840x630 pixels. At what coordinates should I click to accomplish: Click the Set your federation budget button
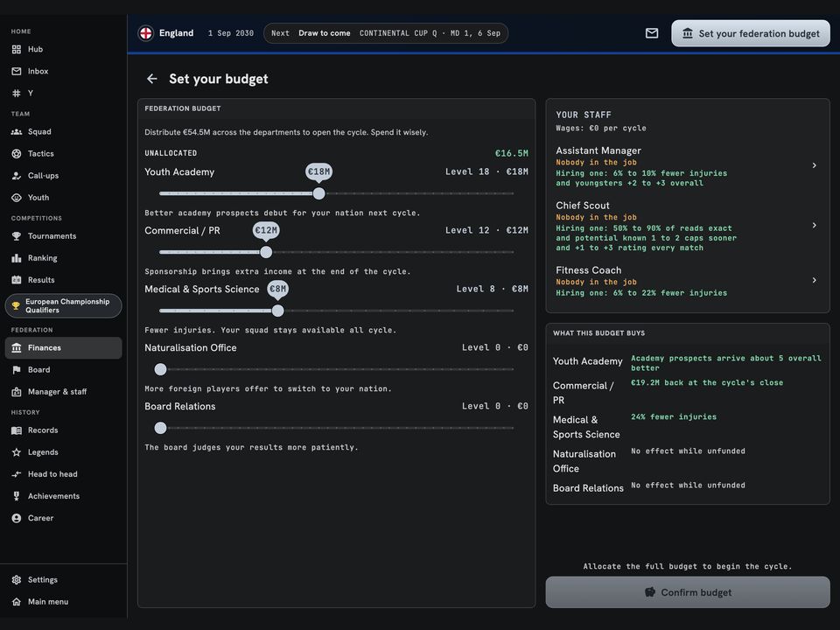pyautogui.click(x=751, y=34)
